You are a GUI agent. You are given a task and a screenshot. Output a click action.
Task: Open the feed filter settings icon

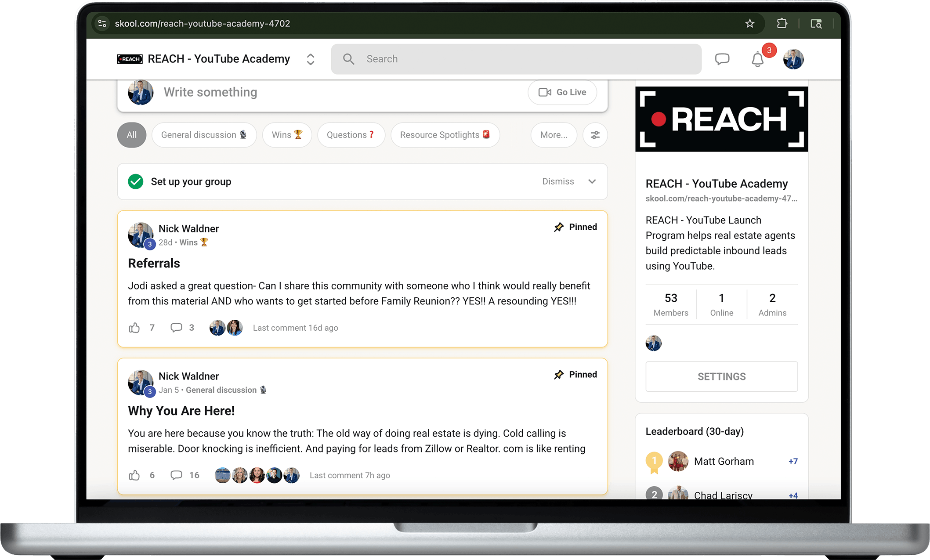(595, 135)
